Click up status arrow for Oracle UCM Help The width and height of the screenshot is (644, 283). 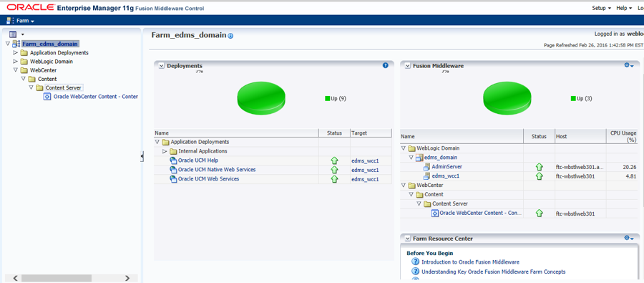click(x=334, y=160)
